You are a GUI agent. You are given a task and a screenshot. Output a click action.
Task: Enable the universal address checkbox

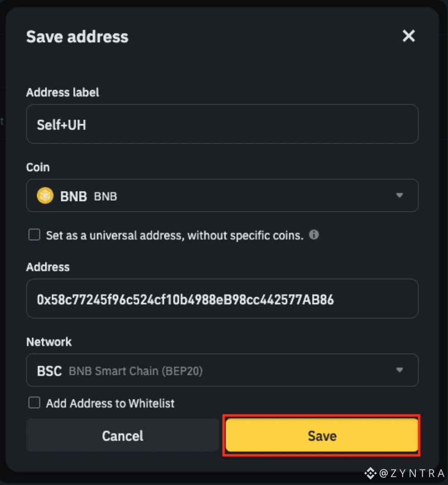coord(34,235)
